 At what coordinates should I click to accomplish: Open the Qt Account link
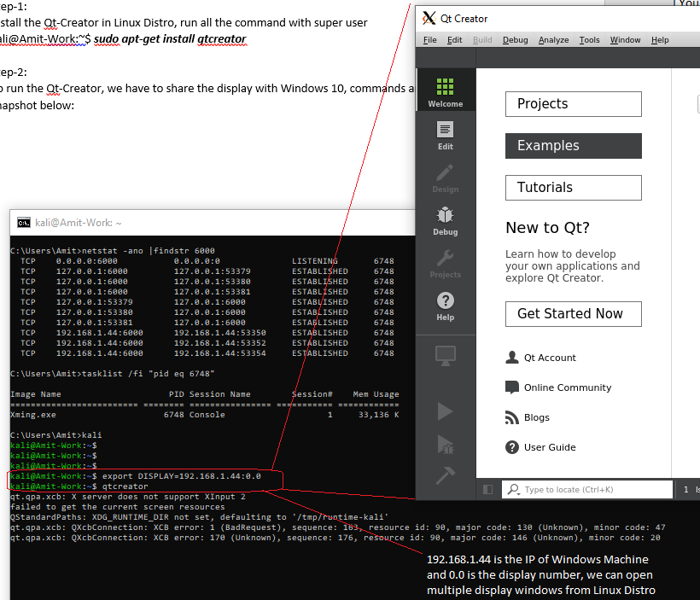click(x=550, y=358)
